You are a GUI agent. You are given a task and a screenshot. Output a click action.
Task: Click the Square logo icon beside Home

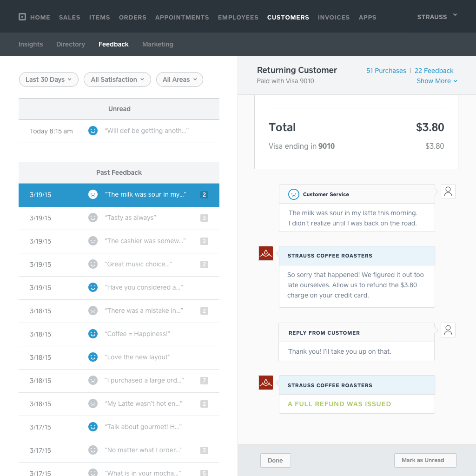point(22,17)
